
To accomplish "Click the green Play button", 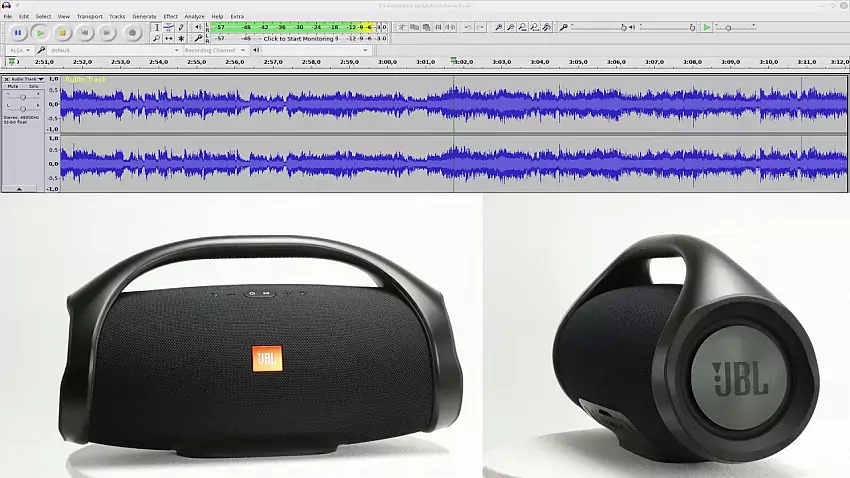I will click(40, 33).
